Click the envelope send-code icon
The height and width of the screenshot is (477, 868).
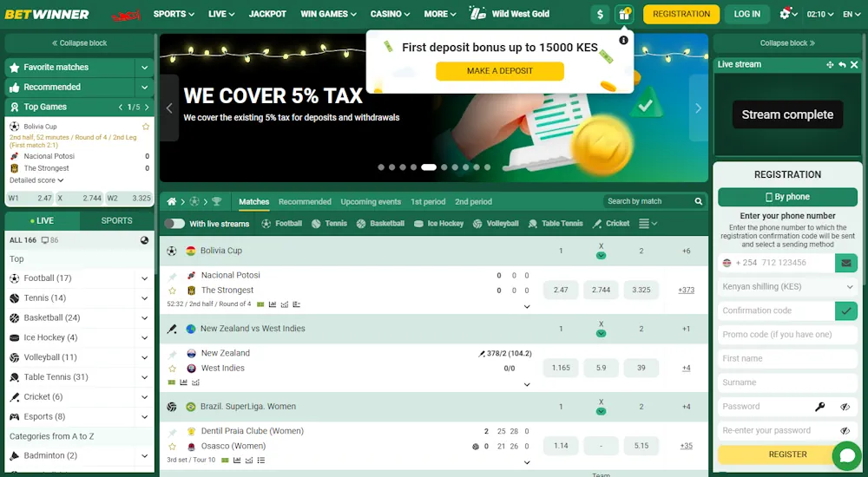coord(845,263)
